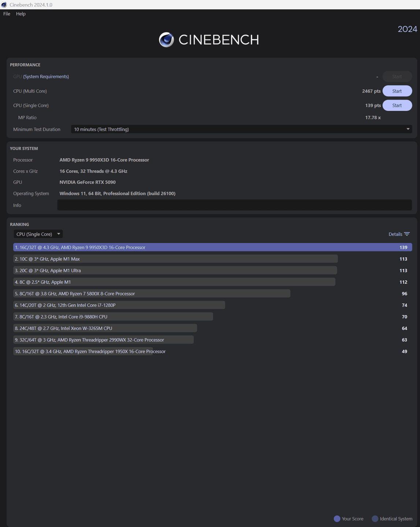
Task: Select the Ryzen 9 9950X3D ranking bar
Action: [x=213, y=247]
